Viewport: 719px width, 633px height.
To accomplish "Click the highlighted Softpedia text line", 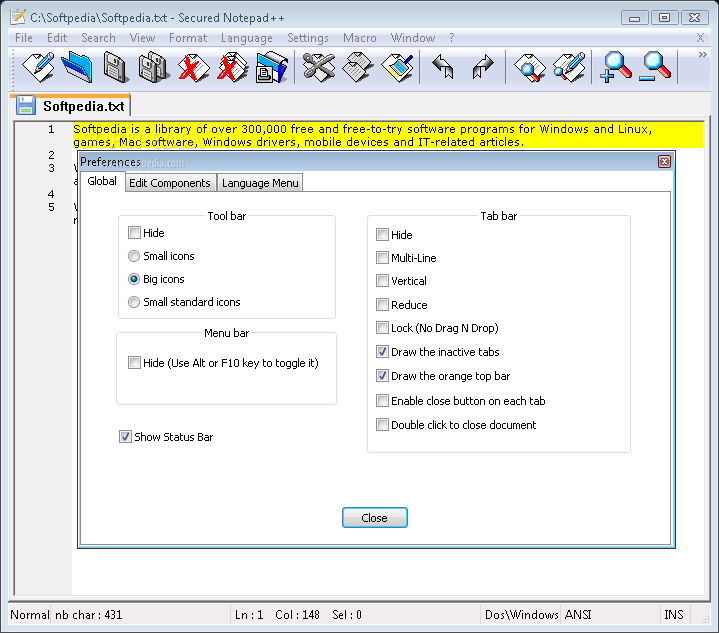I will point(387,135).
